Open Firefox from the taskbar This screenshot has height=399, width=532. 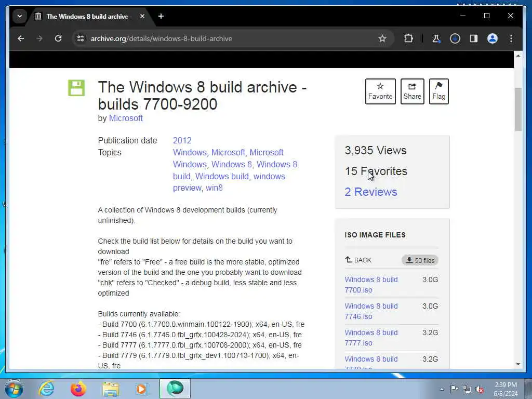pyautogui.click(x=78, y=389)
